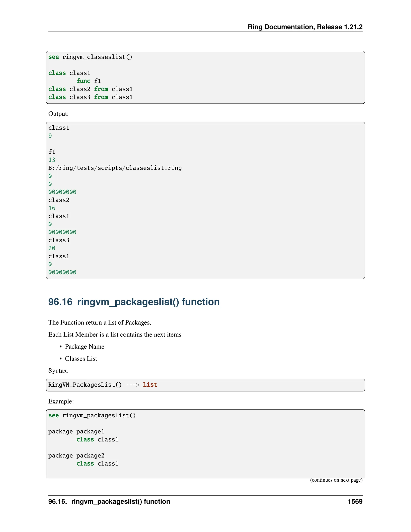Click the 'List' return type in syntax box
This screenshot has width=411, height=532.
[x=150, y=385]
